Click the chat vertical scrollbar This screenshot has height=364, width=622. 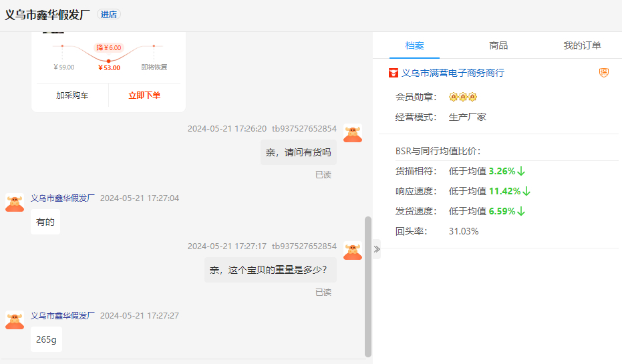tap(368, 286)
